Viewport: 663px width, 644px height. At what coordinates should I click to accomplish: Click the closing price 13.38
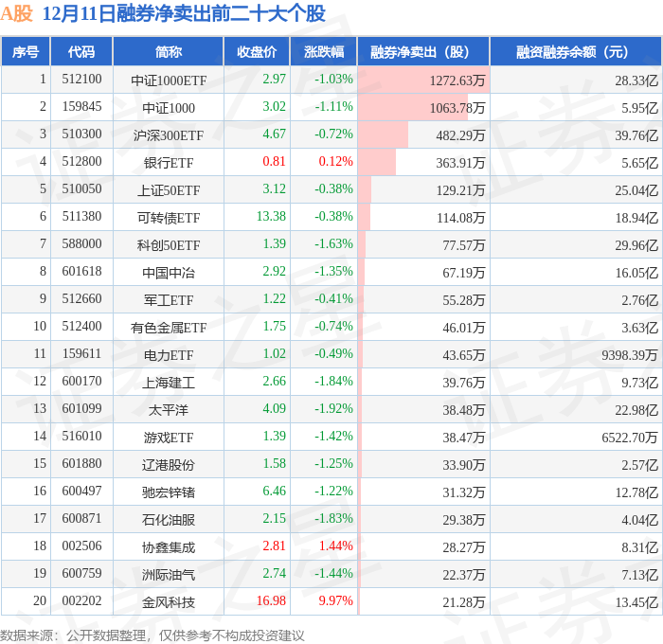coord(271,217)
